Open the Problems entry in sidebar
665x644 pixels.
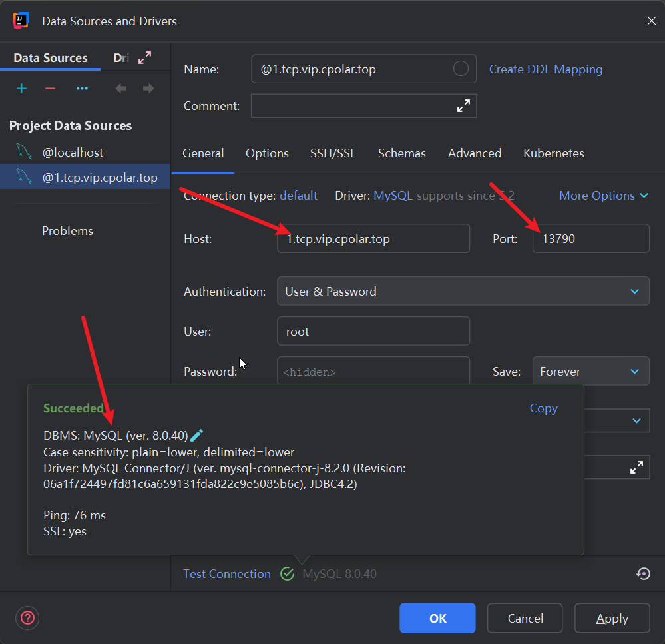pyautogui.click(x=67, y=231)
